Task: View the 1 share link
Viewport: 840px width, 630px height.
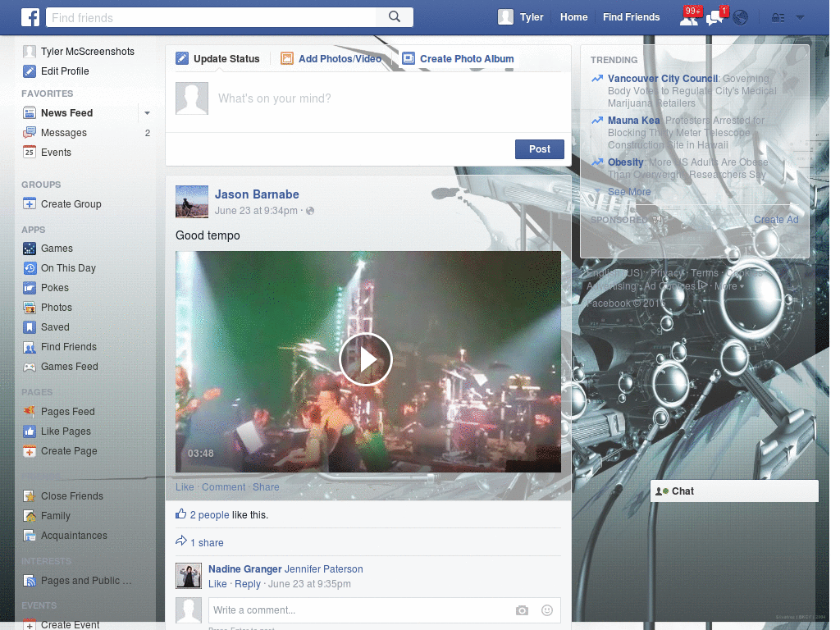Action: [x=207, y=543]
